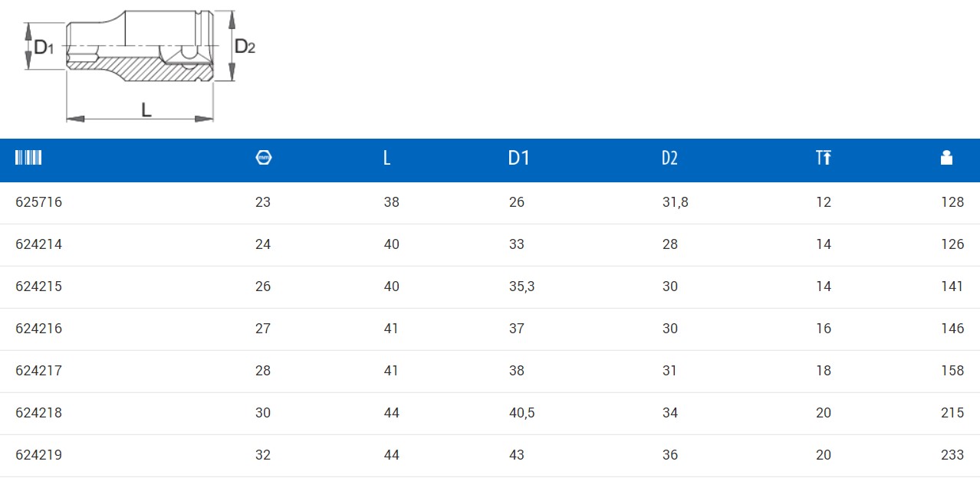This screenshot has height=478, width=980.
Task: Select article number 624217
Action: click(x=39, y=371)
